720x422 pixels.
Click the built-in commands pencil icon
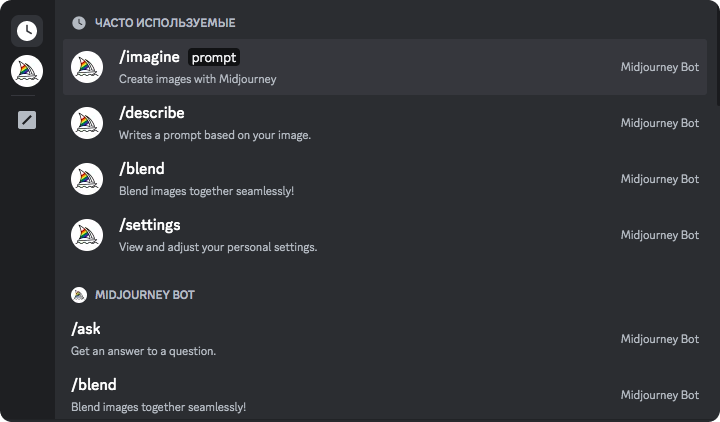(x=27, y=121)
